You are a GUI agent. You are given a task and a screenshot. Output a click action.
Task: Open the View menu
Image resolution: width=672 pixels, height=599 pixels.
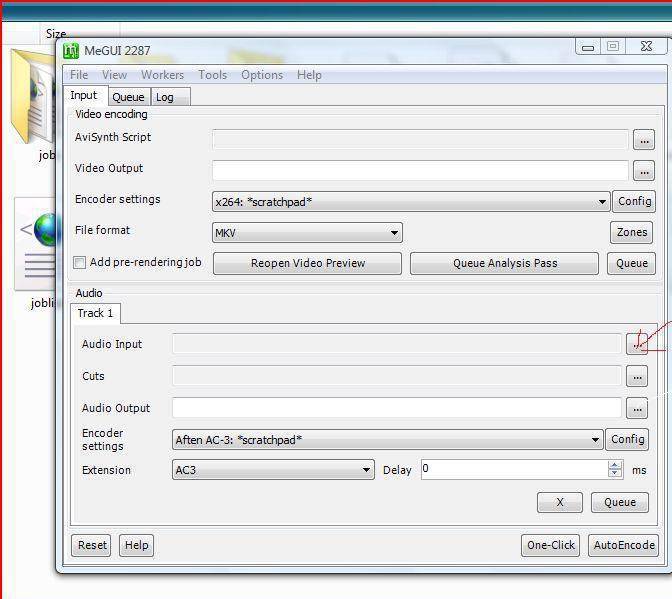coord(114,75)
